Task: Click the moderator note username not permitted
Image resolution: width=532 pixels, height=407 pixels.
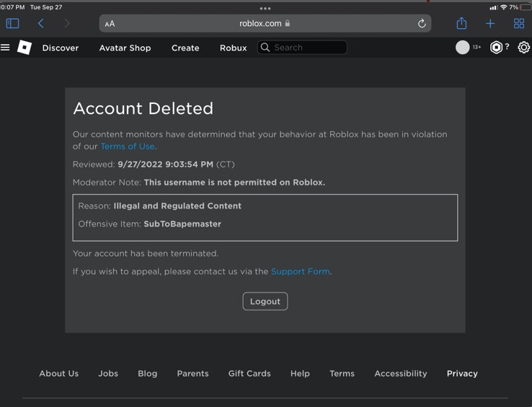Action: [234, 183]
